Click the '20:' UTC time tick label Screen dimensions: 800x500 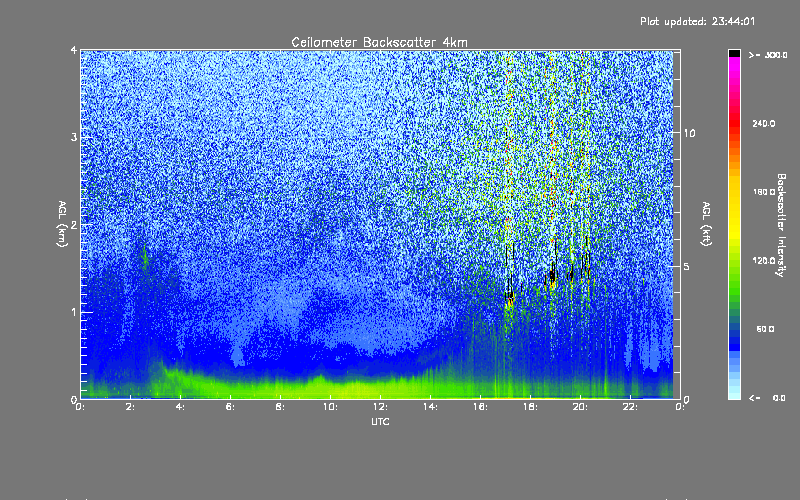[580, 407]
